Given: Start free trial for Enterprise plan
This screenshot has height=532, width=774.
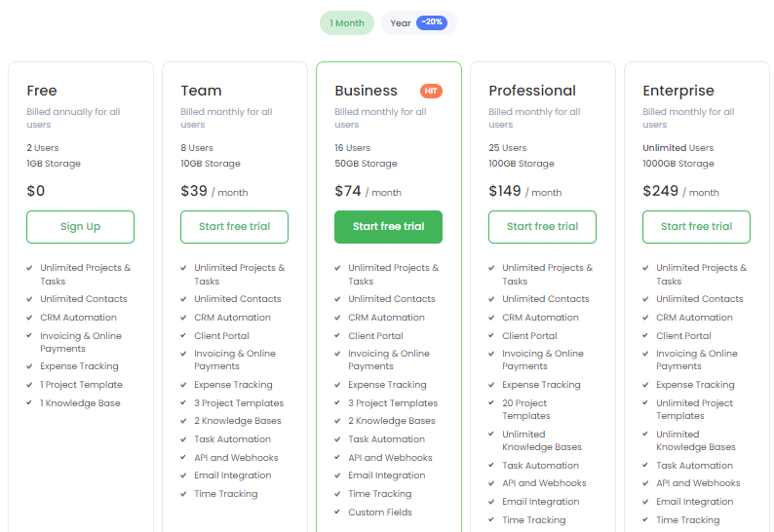Looking at the screenshot, I should 696,227.
